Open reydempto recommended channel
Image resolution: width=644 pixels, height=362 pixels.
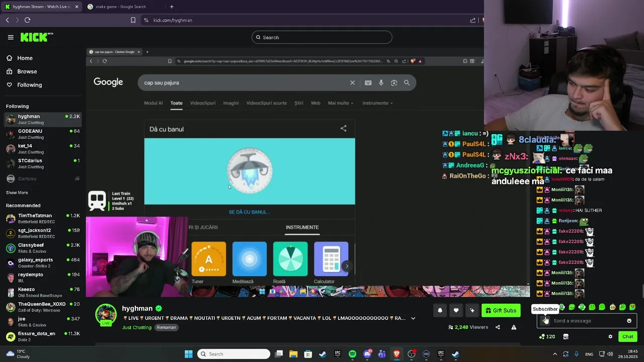pyautogui.click(x=43, y=278)
